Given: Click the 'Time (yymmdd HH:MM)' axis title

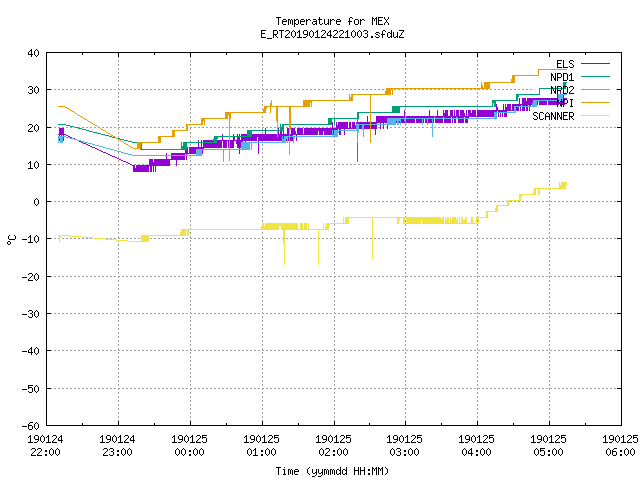Looking at the screenshot, I should (x=332, y=471).
